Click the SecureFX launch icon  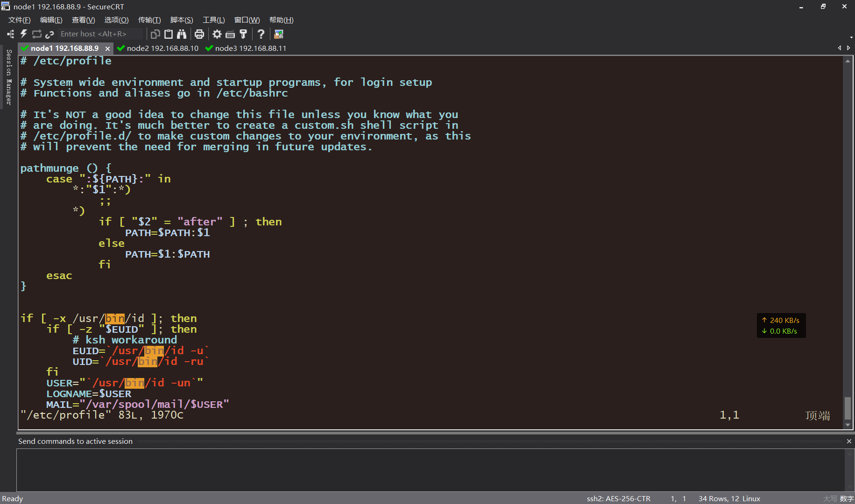(279, 34)
